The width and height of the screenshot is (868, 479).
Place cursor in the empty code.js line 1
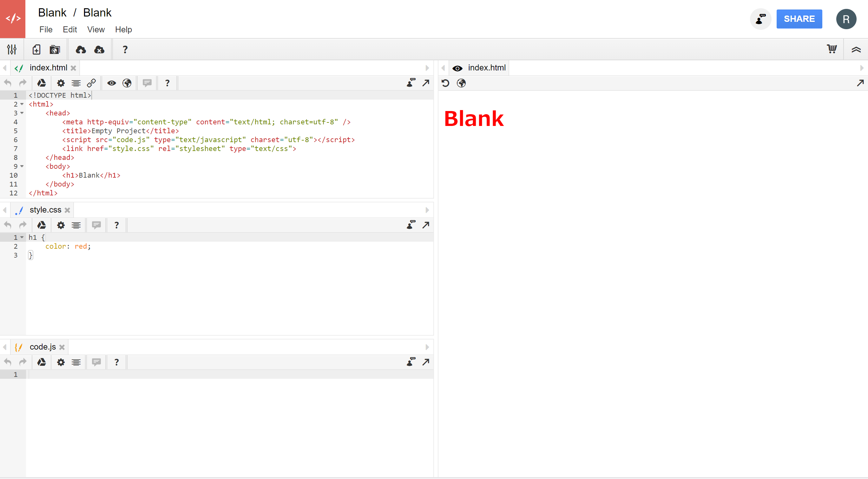tap(229, 375)
